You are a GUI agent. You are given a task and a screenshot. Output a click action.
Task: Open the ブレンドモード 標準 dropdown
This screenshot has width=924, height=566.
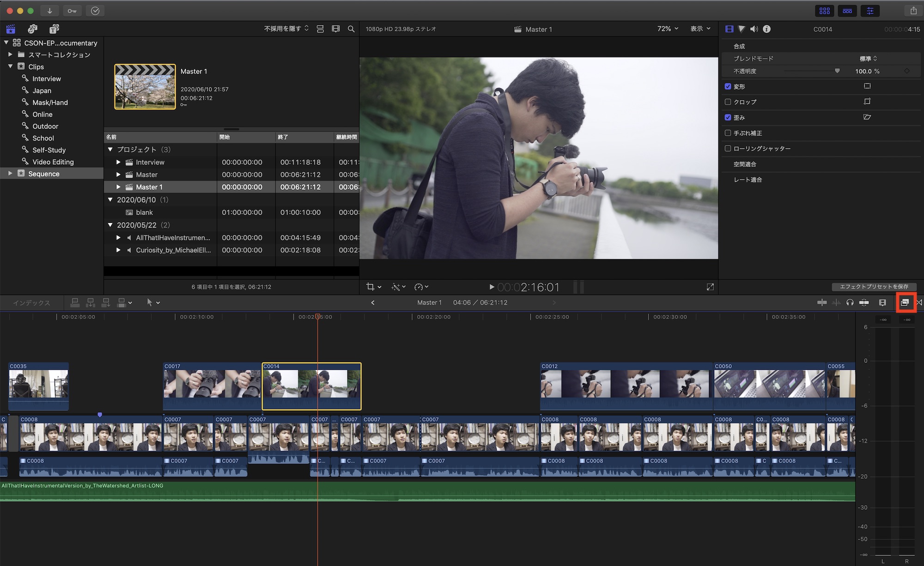click(868, 59)
